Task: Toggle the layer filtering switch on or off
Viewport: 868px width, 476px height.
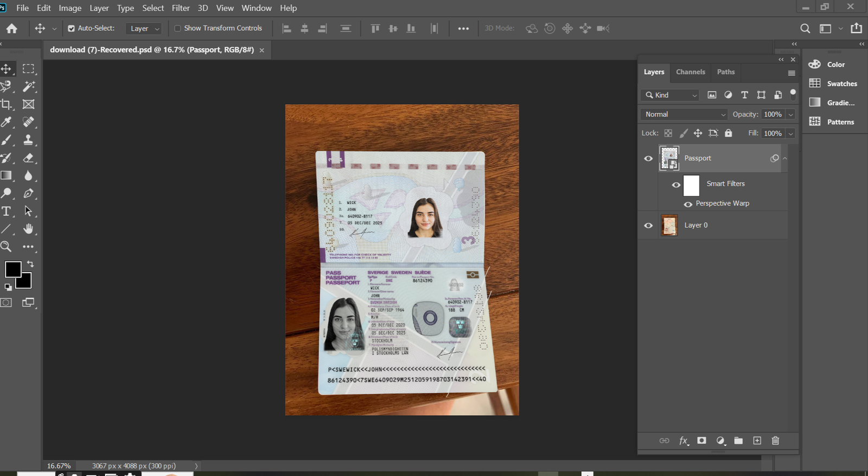Action: point(793,94)
